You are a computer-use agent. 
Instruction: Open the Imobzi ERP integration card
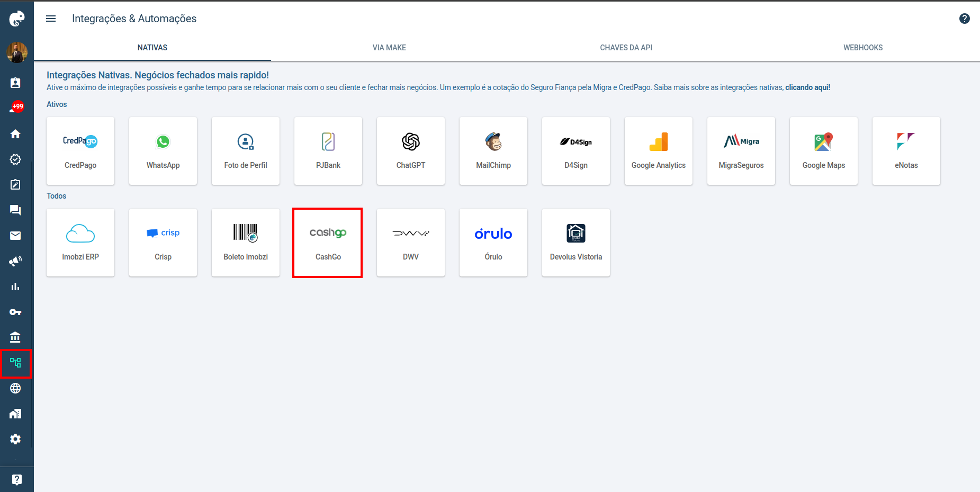tap(80, 243)
